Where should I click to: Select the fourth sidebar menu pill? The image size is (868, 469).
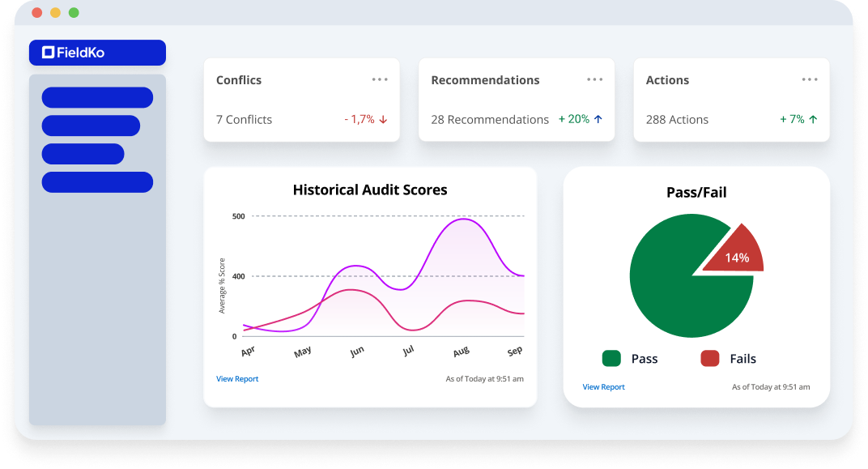click(97, 182)
